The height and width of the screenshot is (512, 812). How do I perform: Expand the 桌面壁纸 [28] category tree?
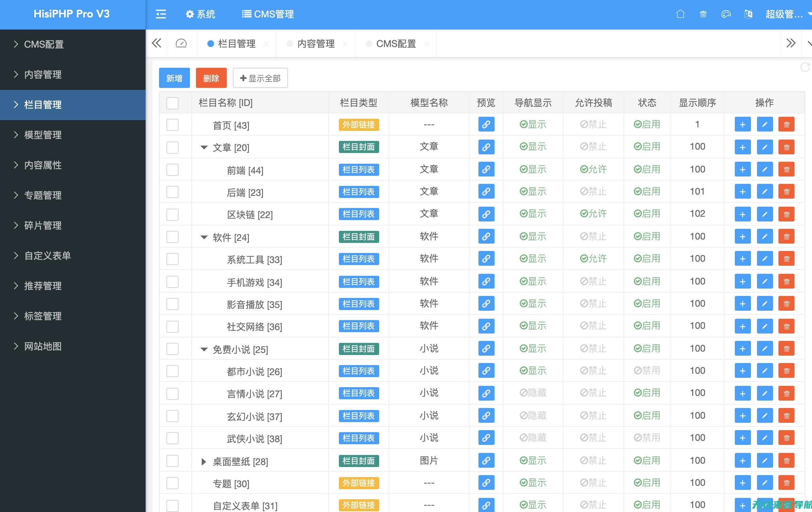203,461
